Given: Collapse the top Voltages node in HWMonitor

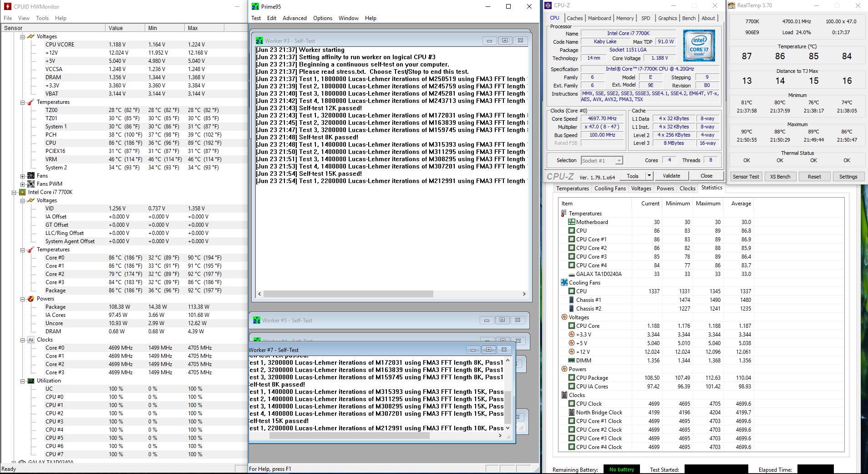Looking at the screenshot, I should pyautogui.click(x=22, y=36).
